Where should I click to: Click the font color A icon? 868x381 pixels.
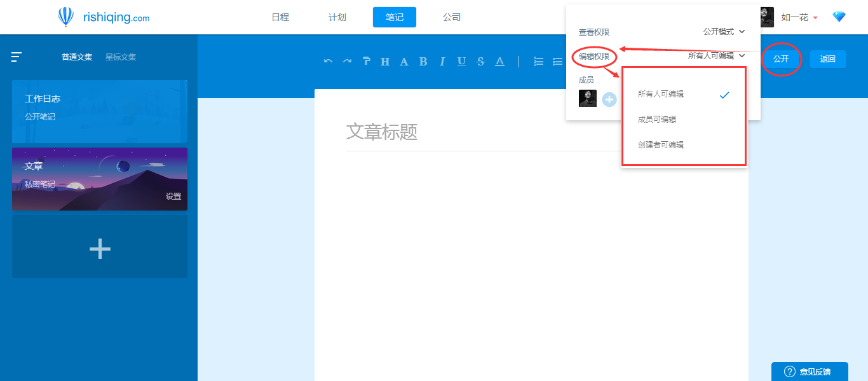coord(499,61)
